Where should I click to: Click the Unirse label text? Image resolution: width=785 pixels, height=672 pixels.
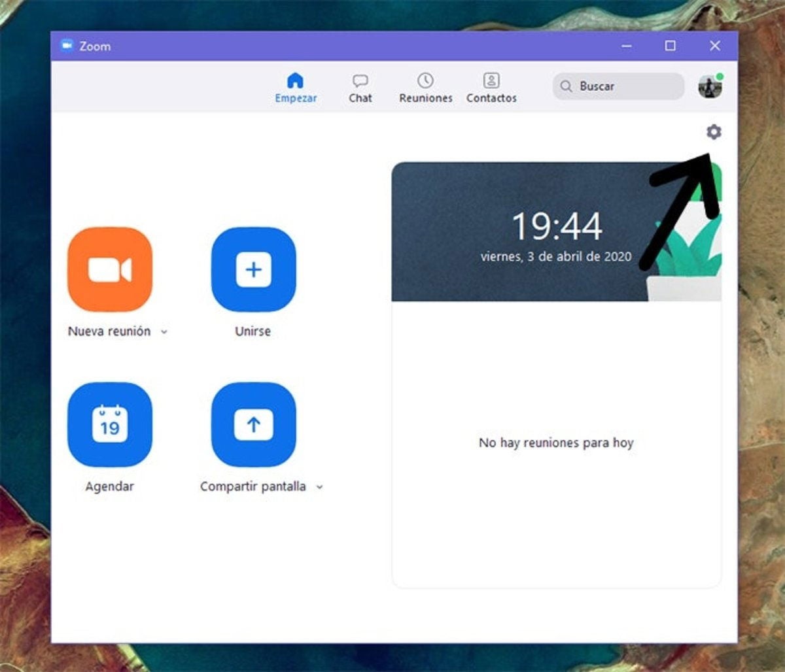[x=253, y=331]
